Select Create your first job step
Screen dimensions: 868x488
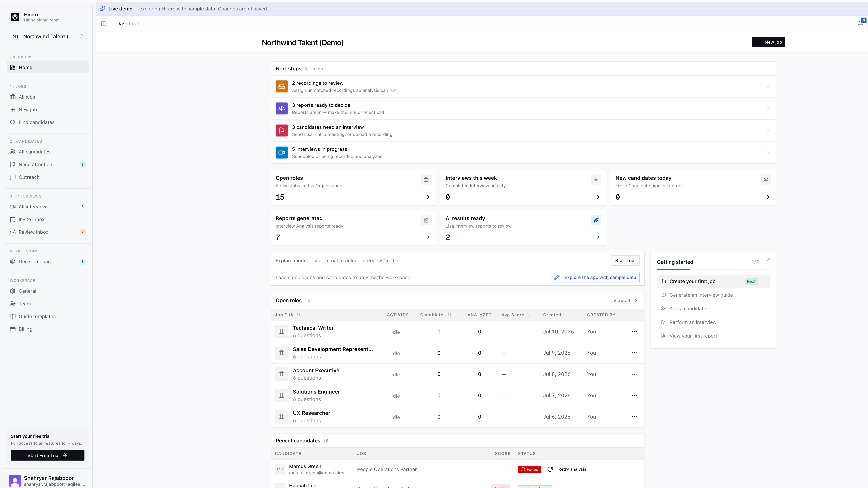[713, 281]
